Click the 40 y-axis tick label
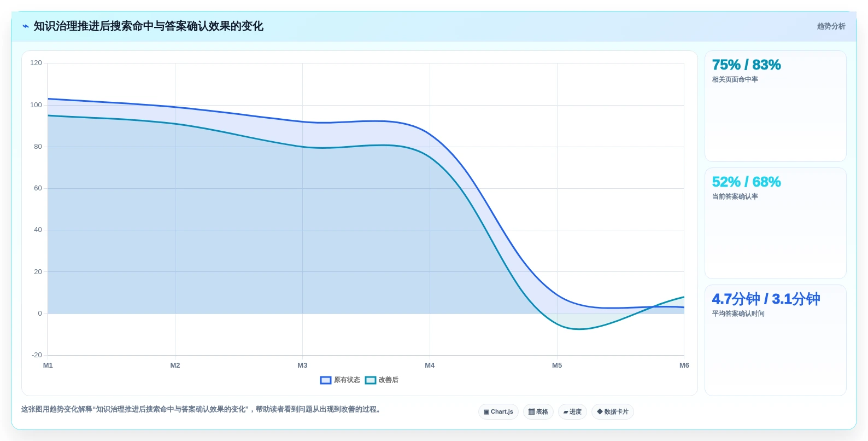This screenshot has width=868, height=441. click(x=38, y=230)
